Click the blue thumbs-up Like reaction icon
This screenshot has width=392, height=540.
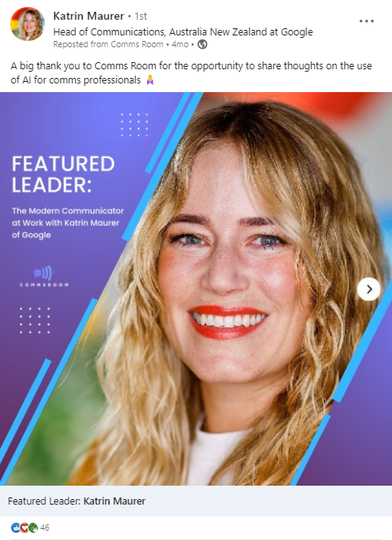(x=16, y=527)
